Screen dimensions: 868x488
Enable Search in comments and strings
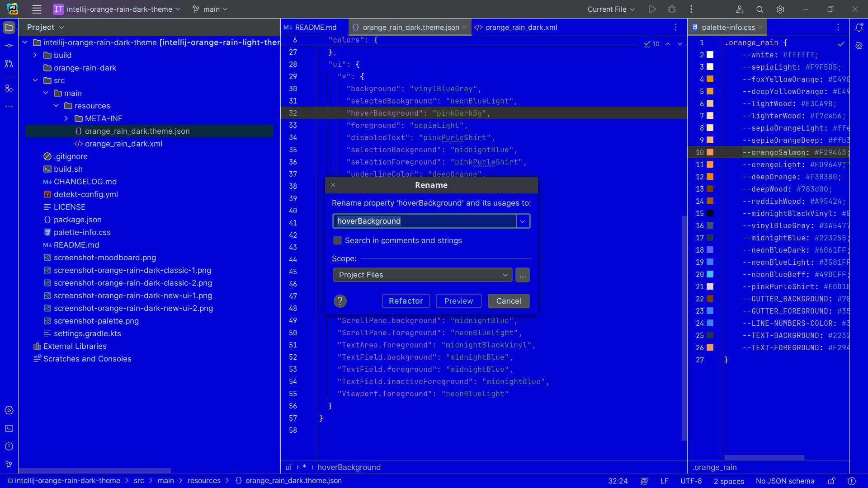pos(338,240)
